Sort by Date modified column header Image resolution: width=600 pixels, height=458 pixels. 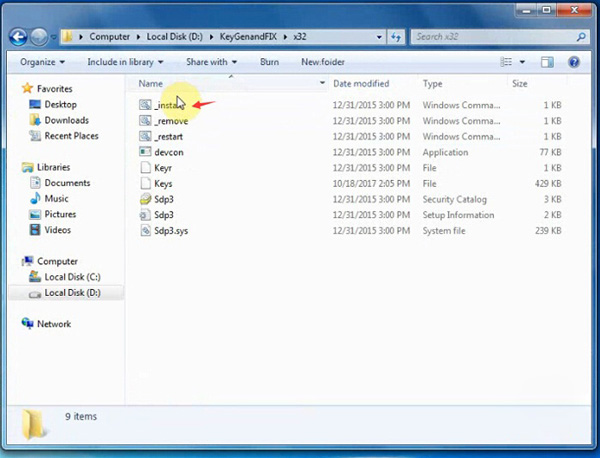(x=361, y=84)
